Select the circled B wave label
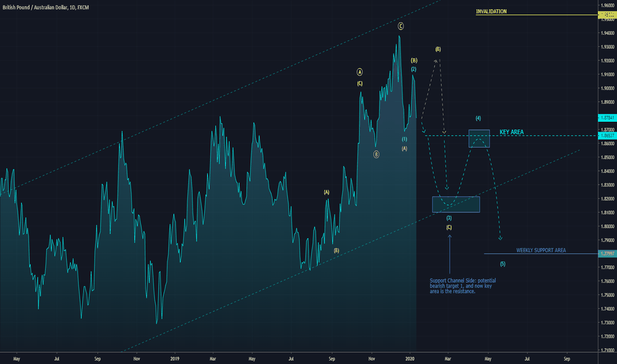 [x=376, y=154]
